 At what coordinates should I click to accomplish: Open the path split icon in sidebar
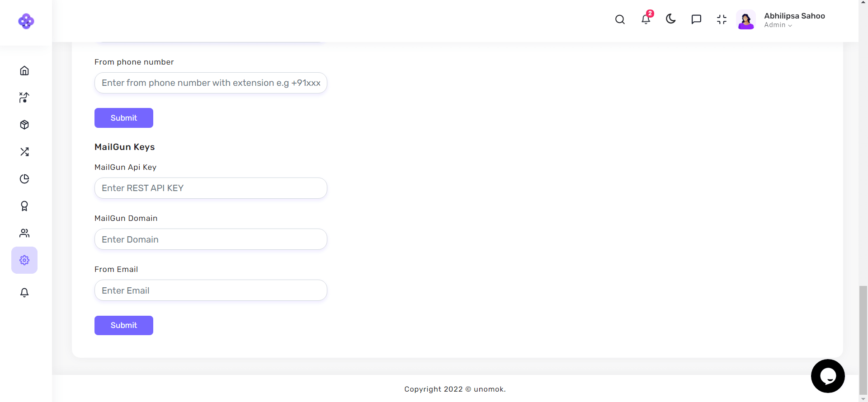pyautogui.click(x=24, y=98)
